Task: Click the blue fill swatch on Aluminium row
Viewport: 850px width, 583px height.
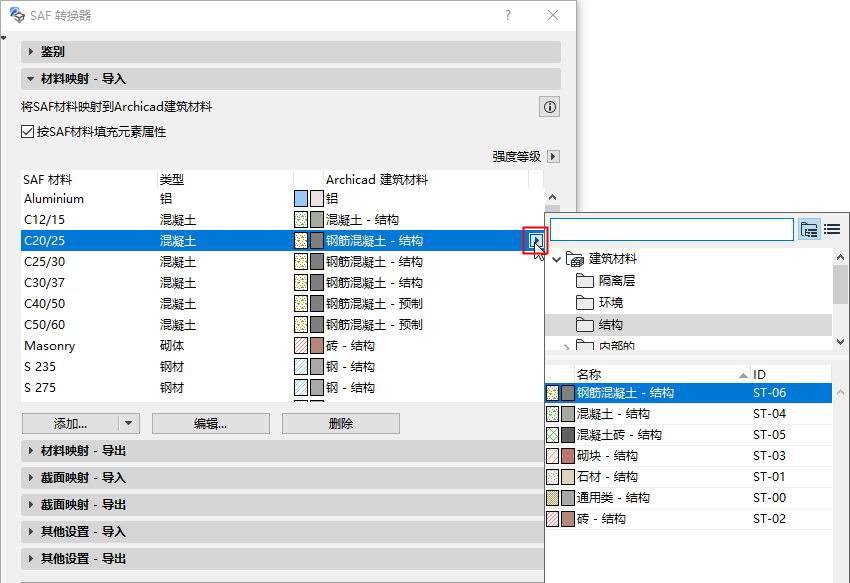Action: 301,198
